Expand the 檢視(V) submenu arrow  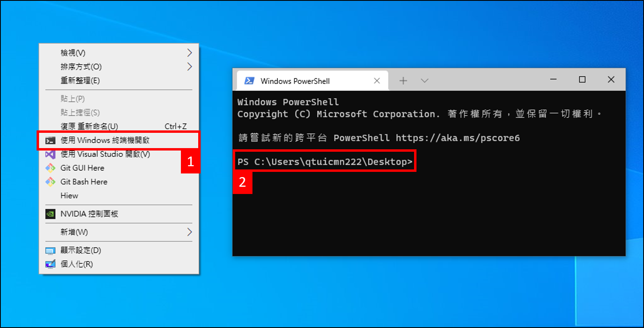click(x=189, y=53)
